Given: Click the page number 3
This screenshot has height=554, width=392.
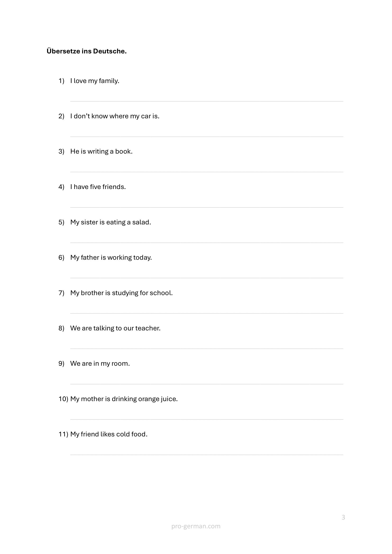Looking at the screenshot, I should point(343,517).
